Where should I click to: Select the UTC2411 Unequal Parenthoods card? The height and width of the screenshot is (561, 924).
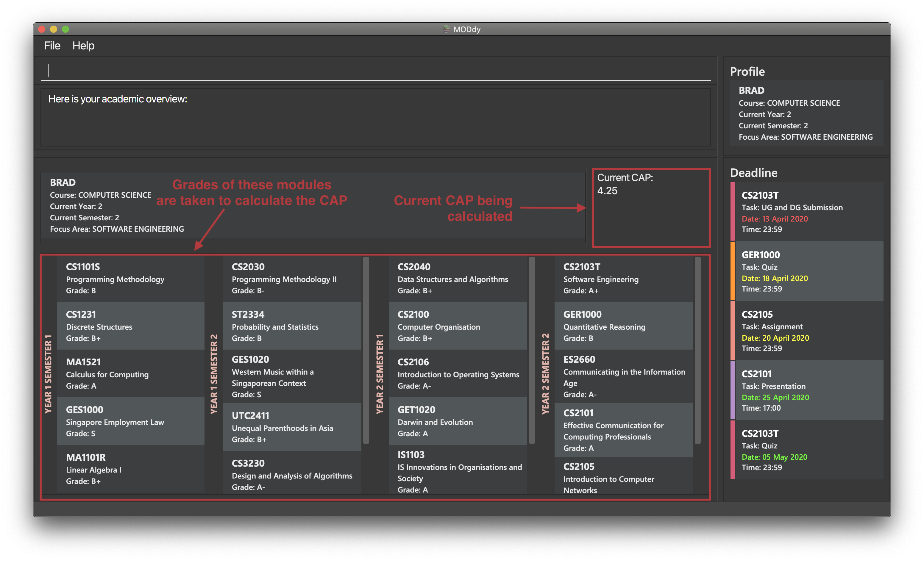coord(292,427)
